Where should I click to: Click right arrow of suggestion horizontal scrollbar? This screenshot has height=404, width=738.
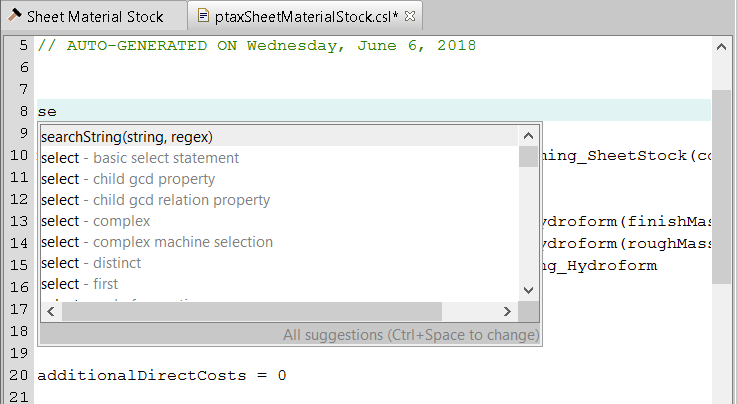click(507, 312)
